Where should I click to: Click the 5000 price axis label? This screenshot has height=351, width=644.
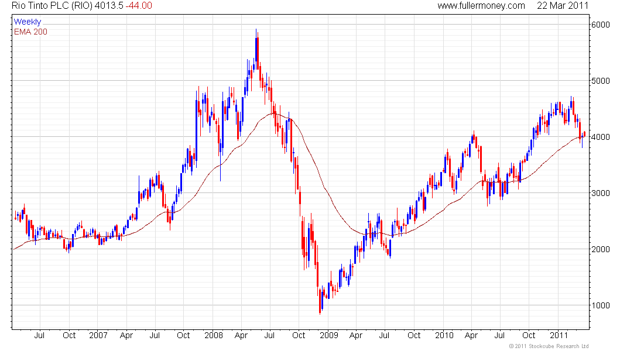click(x=601, y=81)
